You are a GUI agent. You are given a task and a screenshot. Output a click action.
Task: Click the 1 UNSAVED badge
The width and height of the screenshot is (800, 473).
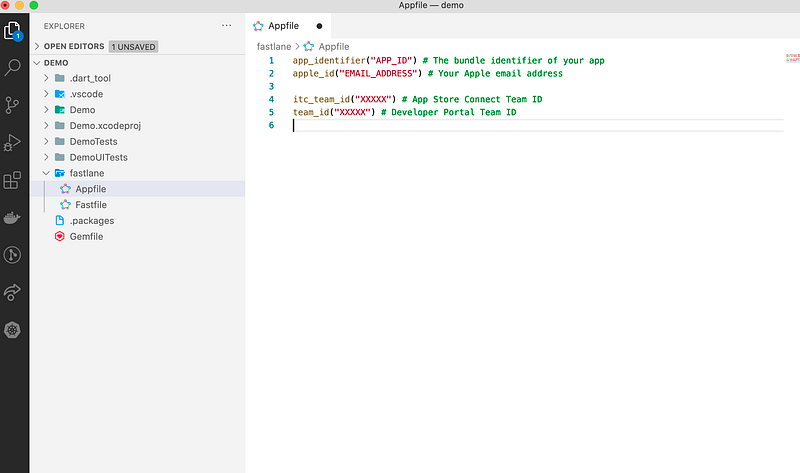(x=133, y=46)
